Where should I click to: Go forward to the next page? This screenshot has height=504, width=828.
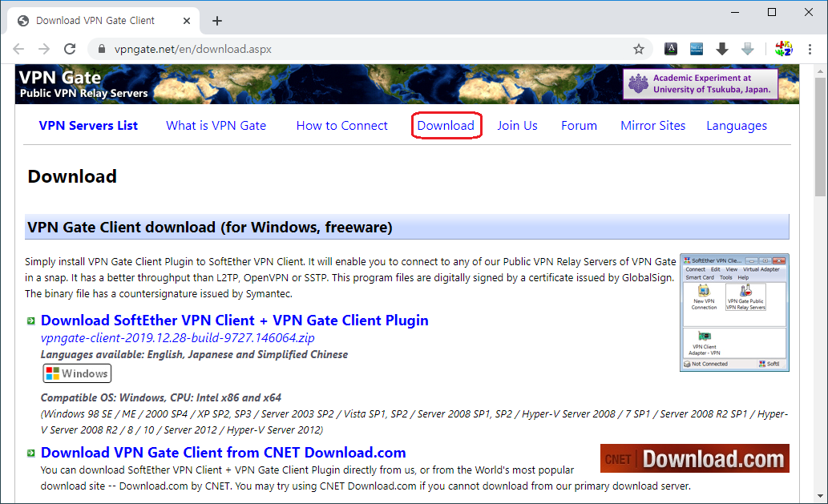[x=44, y=49]
